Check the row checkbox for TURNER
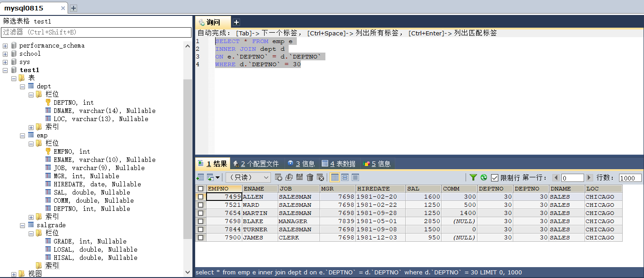This screenshot has height=278, width=644. point(201,229)
